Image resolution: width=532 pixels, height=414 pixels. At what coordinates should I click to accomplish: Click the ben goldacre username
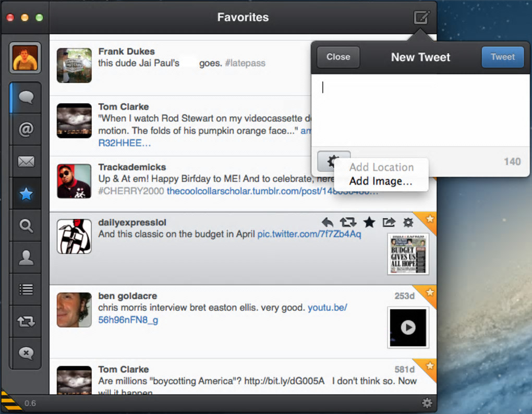pos(128,296)
